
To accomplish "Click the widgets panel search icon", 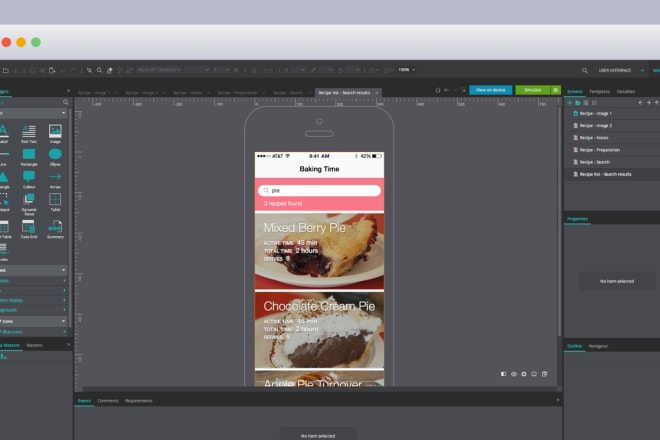I will tap(66, 102).
